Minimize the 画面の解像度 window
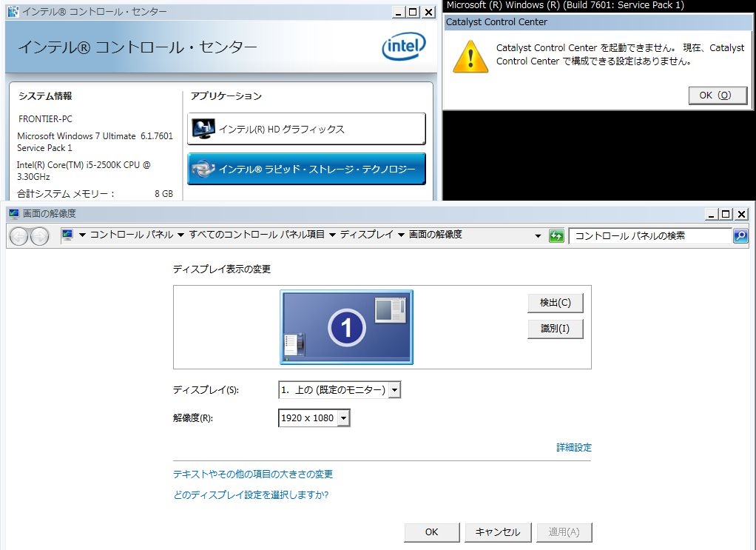The height and width of the screenshot is (550, 756). tap(711, 214)
